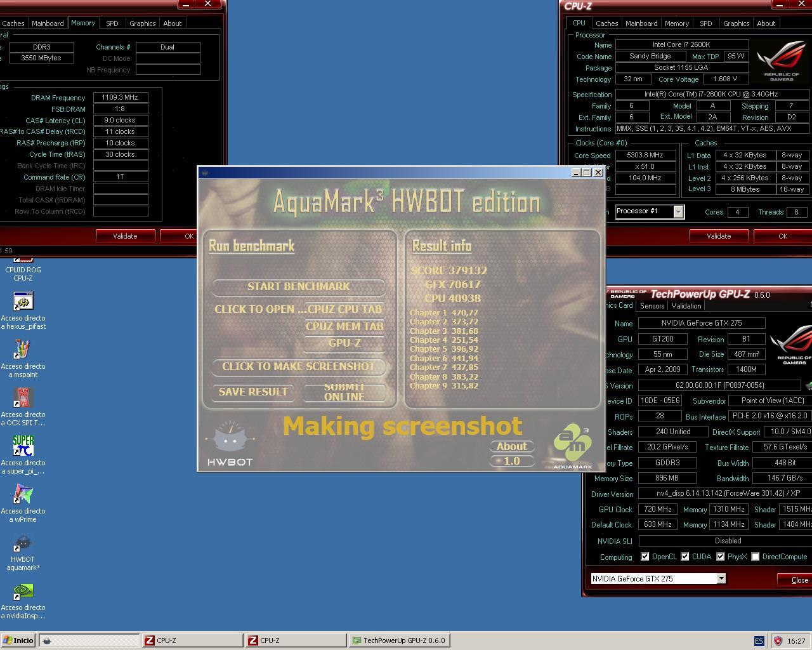Switch to the Caches tab in right CPU-Z
This screenshot has height=650, width=812.
point(606,23)
